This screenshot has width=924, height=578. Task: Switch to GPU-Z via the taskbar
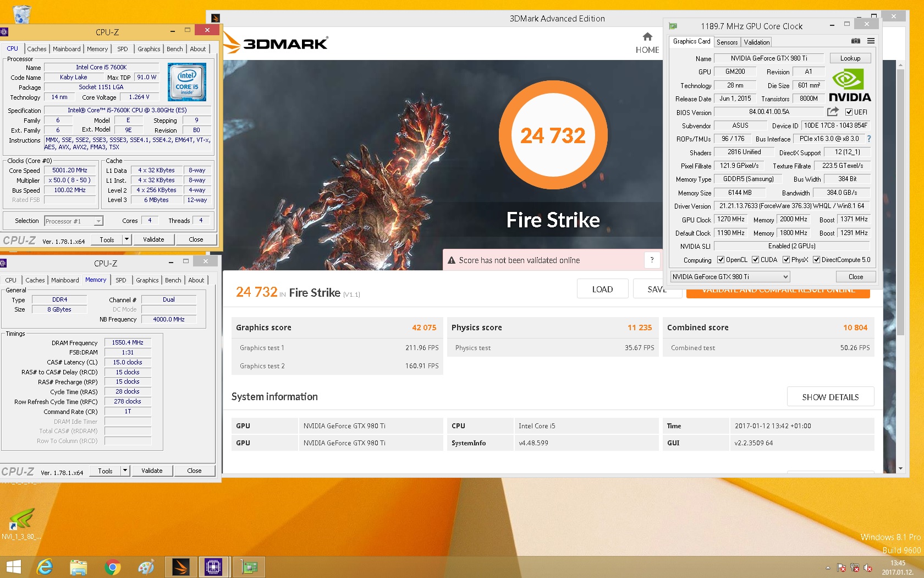(249, 567)
